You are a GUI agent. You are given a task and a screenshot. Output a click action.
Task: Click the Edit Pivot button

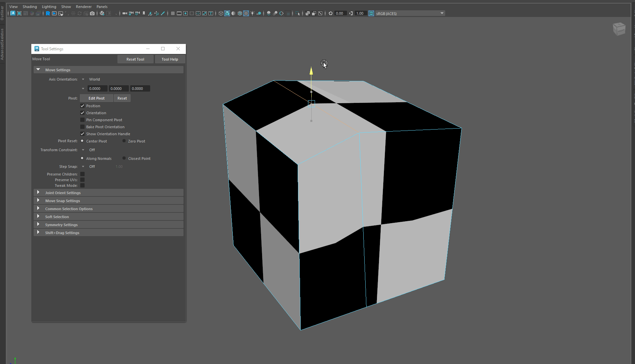coord(96,98)
